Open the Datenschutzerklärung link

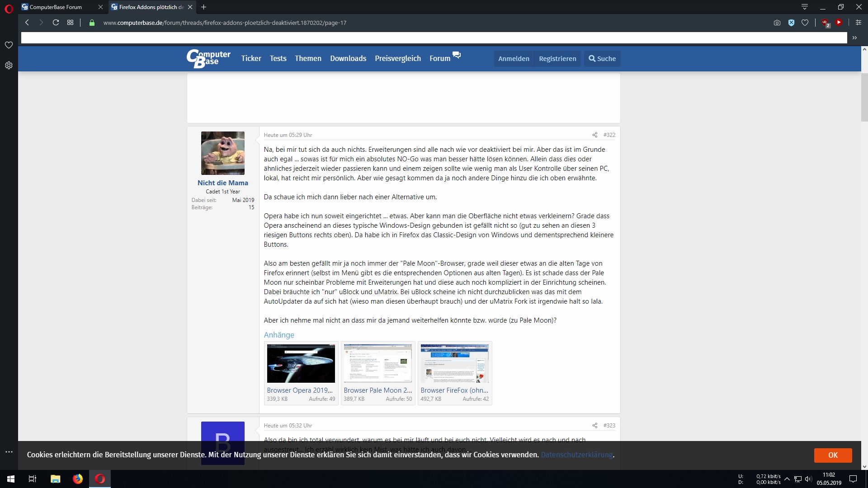point(576,455)
